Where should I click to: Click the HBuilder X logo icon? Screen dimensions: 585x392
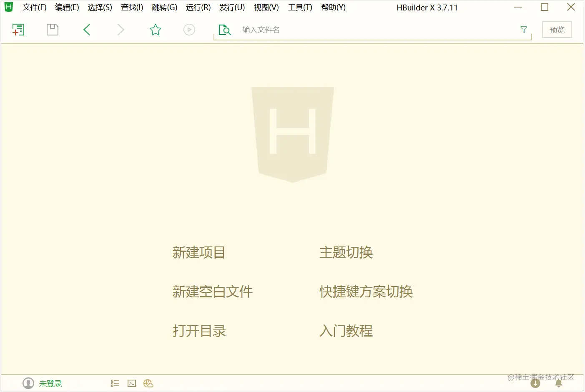9,7
